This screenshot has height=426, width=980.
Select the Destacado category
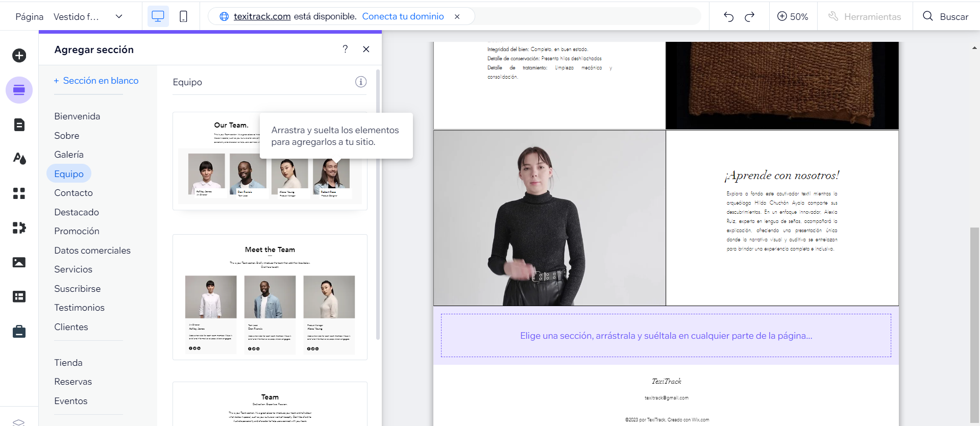(x=77, y=212)
